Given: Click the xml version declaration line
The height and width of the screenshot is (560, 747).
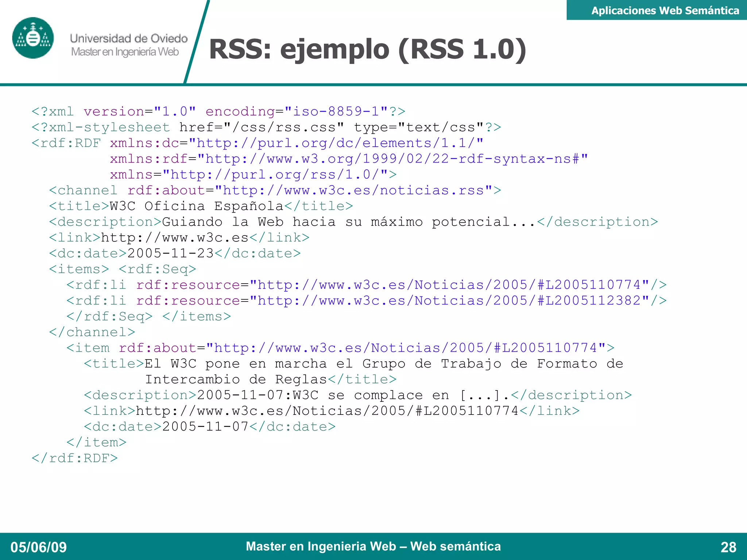Looking at the screenshot, I should (x=218, y=111).
